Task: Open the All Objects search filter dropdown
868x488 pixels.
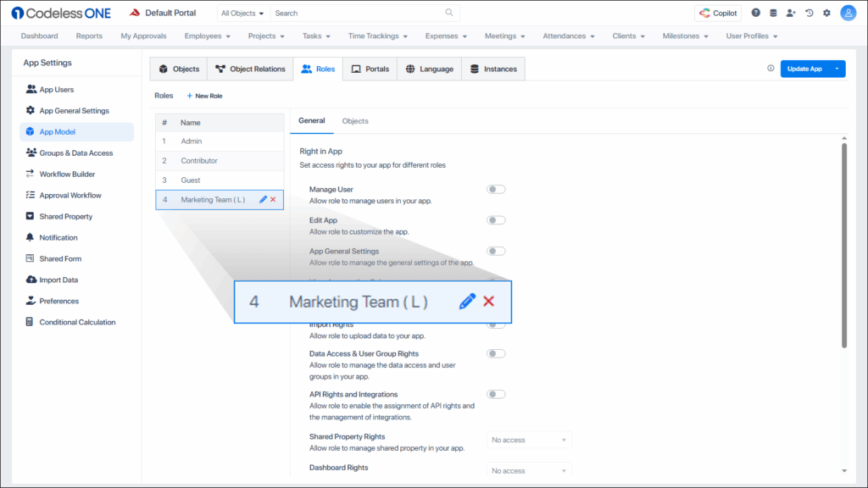Action: tap(242, 13)
